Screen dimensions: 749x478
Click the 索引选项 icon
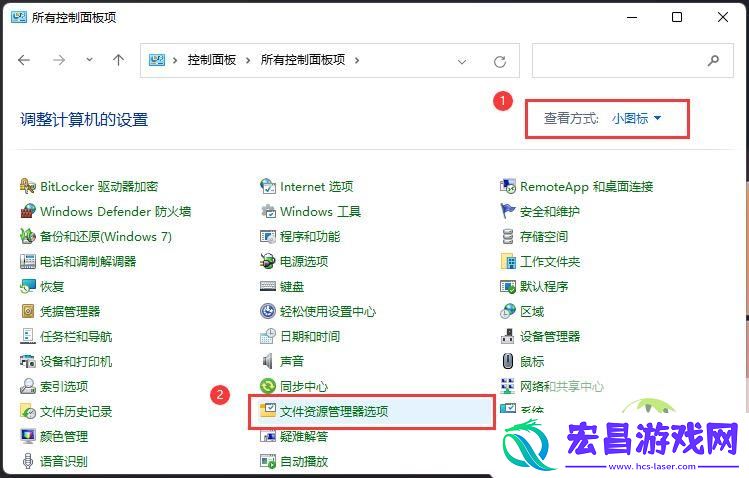(x=28, y=386)
